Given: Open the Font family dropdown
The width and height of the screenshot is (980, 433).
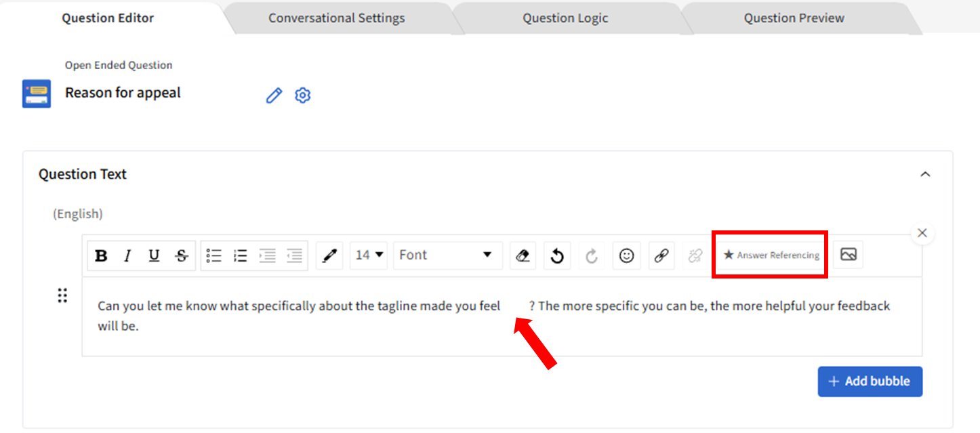Looking at the screenshot, I should (x=447, y=255).
